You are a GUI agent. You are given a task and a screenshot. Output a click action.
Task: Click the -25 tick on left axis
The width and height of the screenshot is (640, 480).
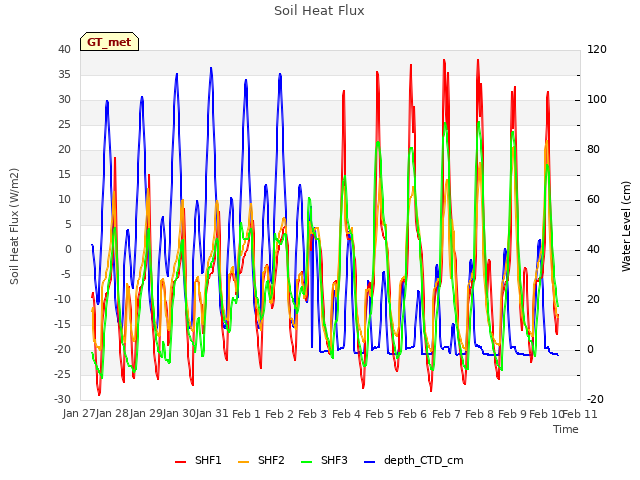point(63,375)
